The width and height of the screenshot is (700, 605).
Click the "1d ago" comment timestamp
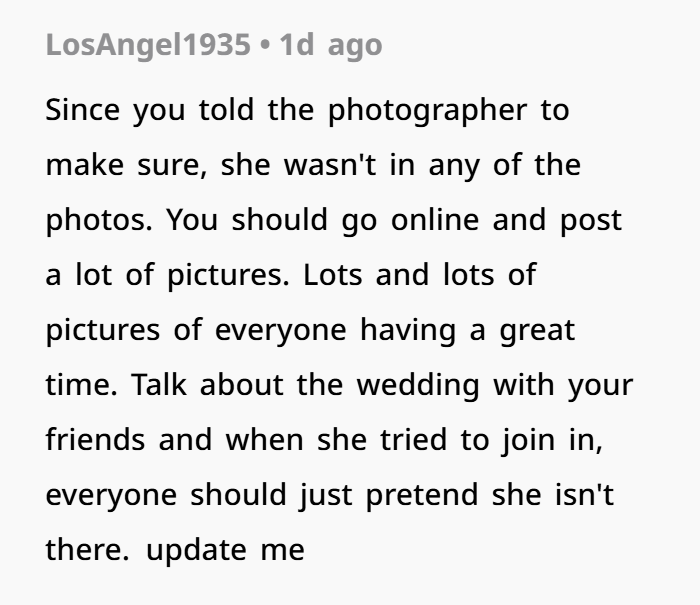pos(331,46)
